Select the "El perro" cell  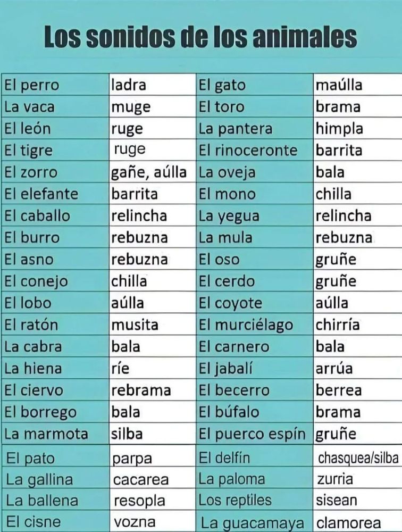55,85
